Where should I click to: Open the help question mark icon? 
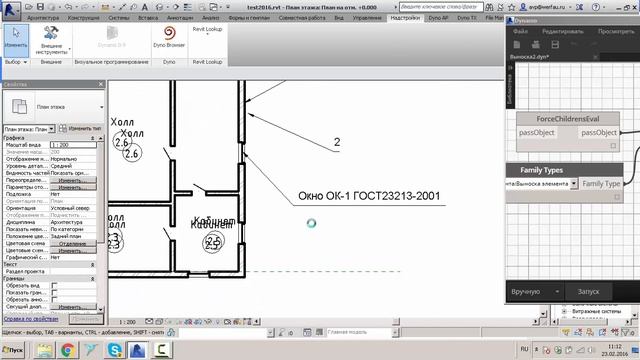tap(596, 7)
